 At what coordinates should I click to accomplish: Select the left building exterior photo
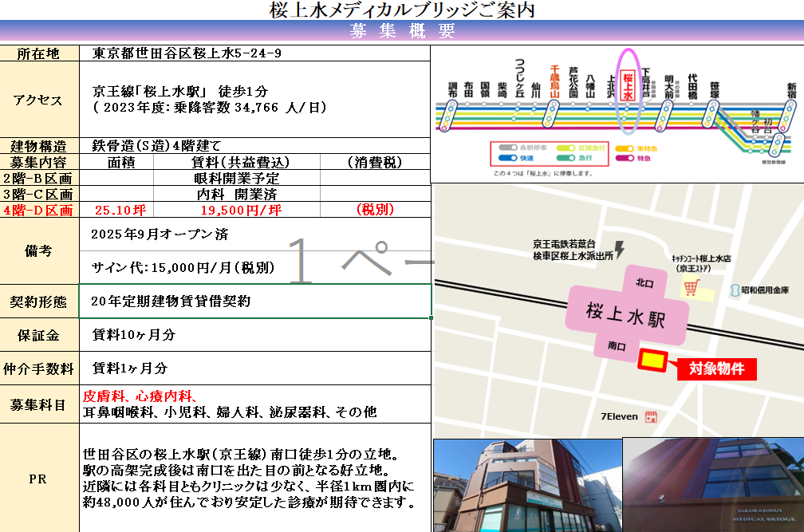point(526,485)
